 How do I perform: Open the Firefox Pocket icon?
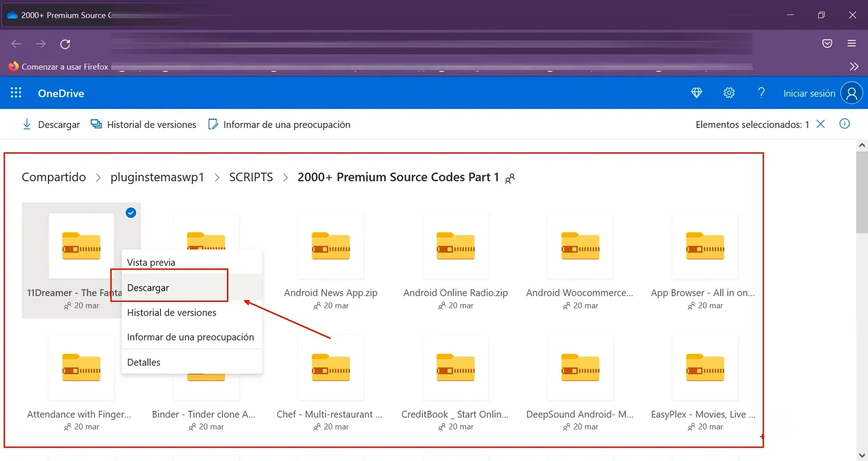(x=827, y=44)
